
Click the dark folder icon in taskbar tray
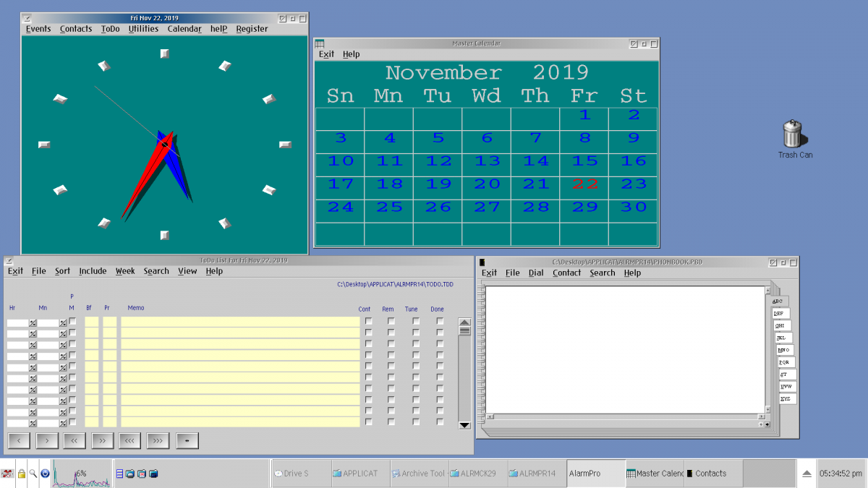click(154, 474)
